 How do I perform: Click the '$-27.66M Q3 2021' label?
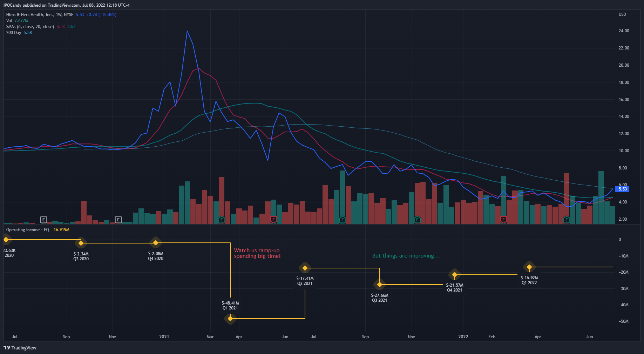pos(380,298)
